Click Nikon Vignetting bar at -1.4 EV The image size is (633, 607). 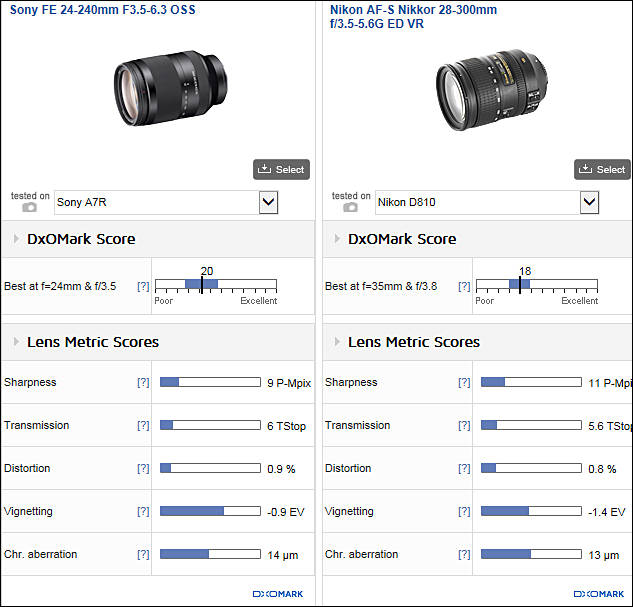pos(531,511)
